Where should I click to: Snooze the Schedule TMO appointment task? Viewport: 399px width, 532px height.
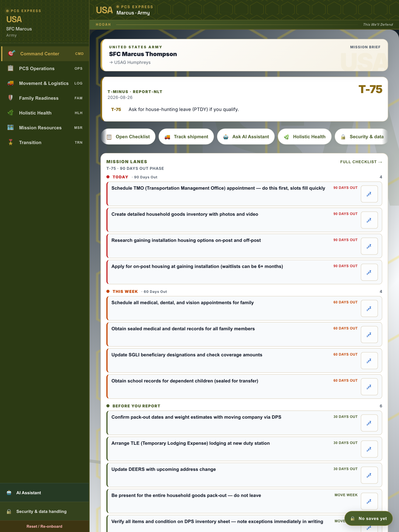pos(369,194)
